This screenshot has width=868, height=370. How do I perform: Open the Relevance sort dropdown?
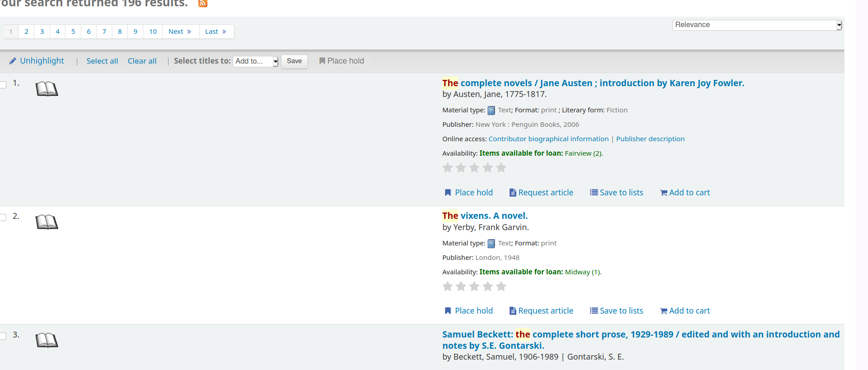coord(757,25)
